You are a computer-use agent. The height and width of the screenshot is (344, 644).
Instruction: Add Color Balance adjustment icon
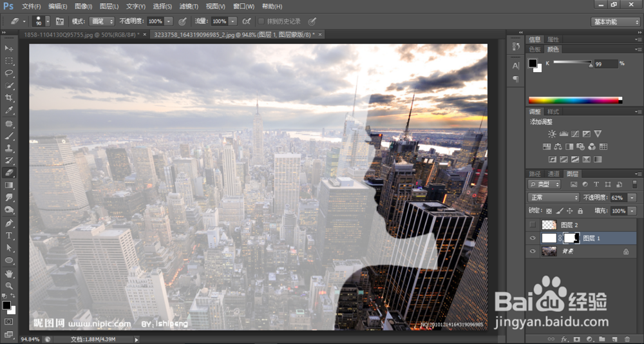coord(558,146)
